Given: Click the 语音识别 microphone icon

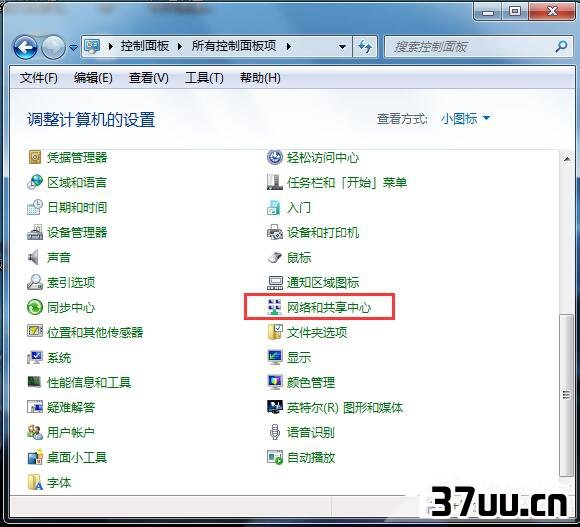Looking at the screenshot, I should pyautogui.click(x=274, y=432).
